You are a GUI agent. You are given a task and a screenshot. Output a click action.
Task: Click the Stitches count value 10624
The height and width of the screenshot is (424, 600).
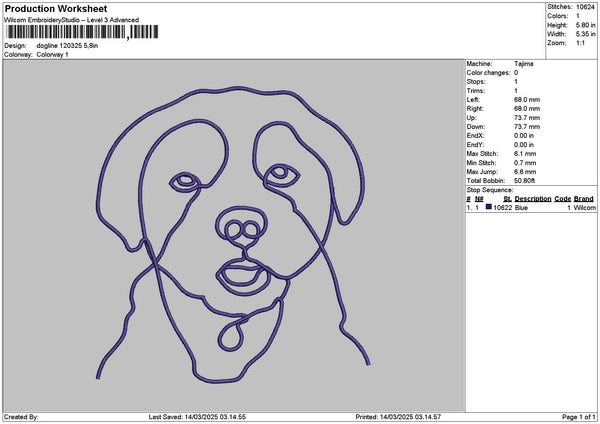(x=585, y=7)
